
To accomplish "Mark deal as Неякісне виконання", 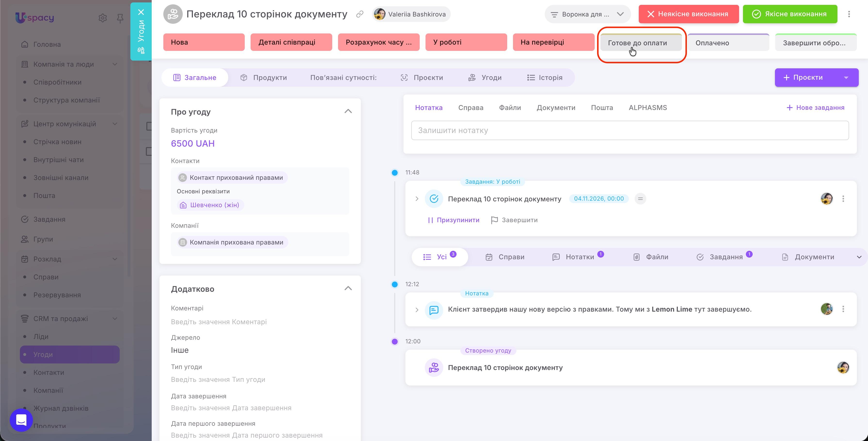I will pos(688,14).
